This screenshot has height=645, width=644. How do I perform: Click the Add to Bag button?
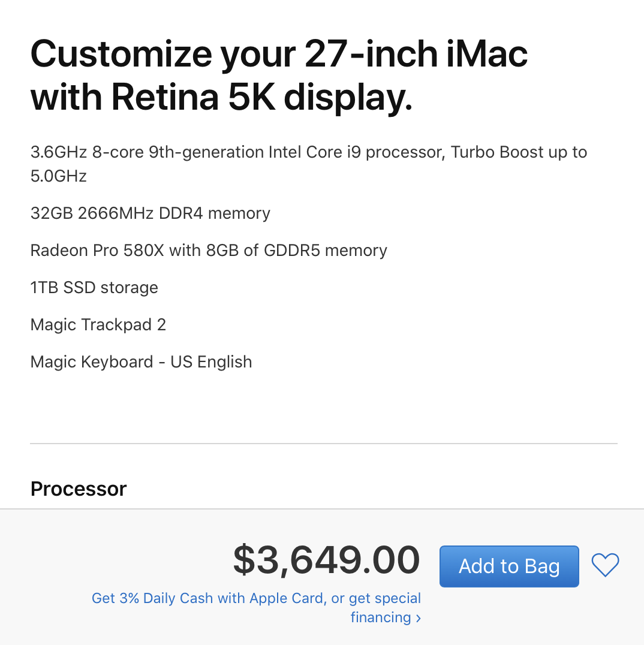(x=509, y=566)
